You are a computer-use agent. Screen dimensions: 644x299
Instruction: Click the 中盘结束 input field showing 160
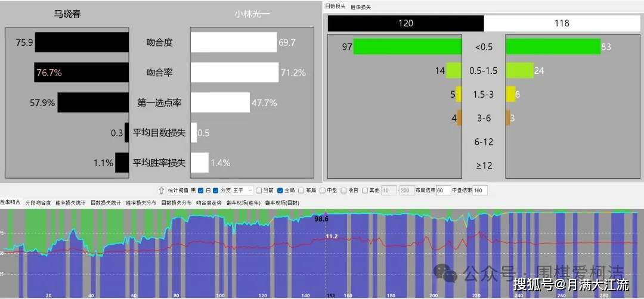[480, 191]
